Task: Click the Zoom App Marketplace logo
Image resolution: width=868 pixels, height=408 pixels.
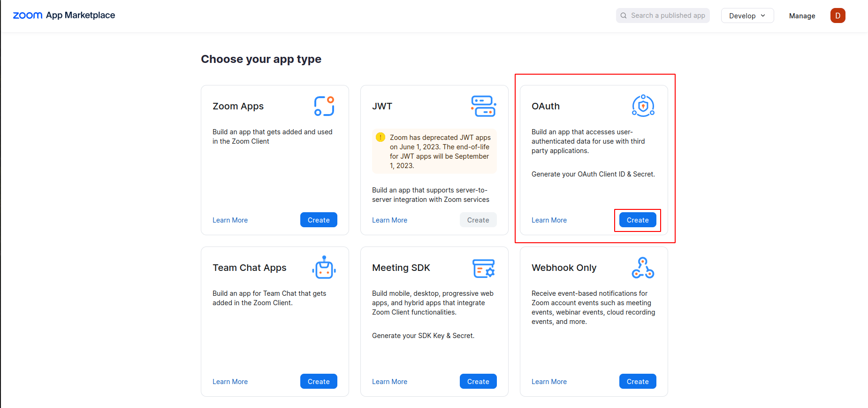Action: (64, 15)
